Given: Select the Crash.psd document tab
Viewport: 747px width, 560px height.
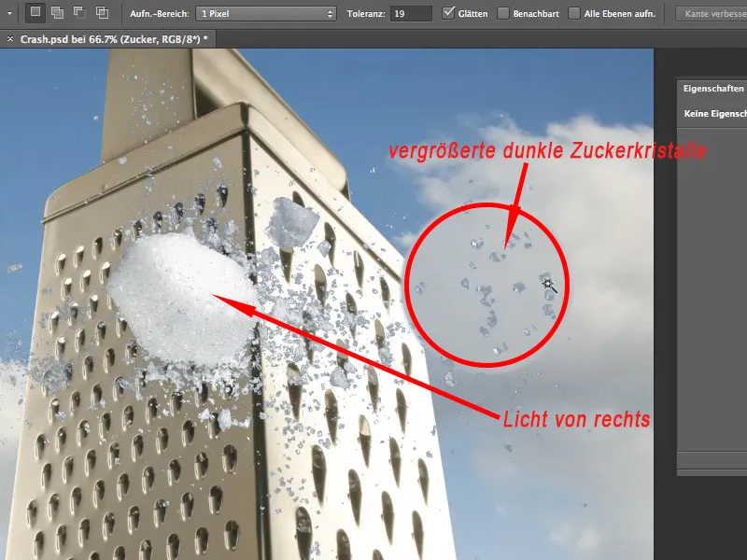Looking at the screenshot, I should click(108, 39).
